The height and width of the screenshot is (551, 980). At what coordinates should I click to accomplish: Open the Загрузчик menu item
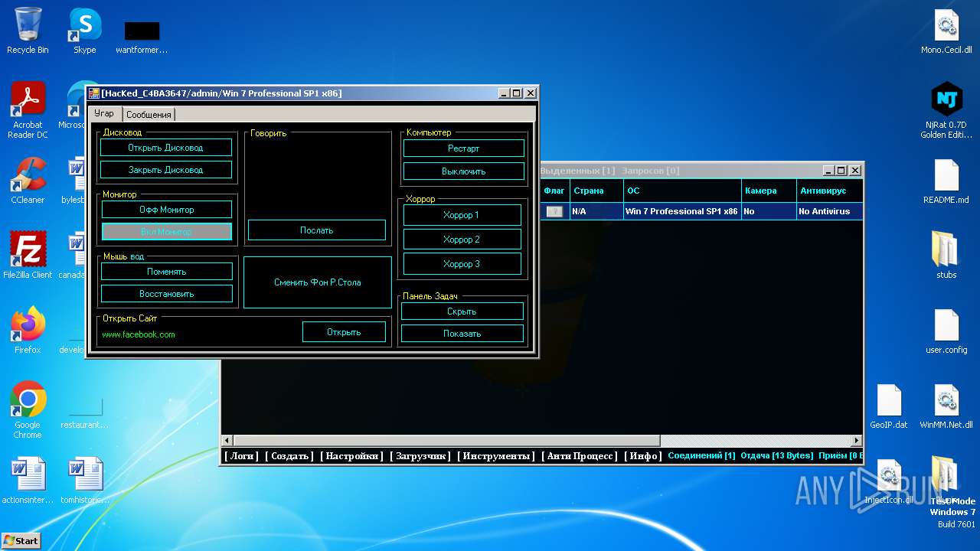(x=420, y=456)
